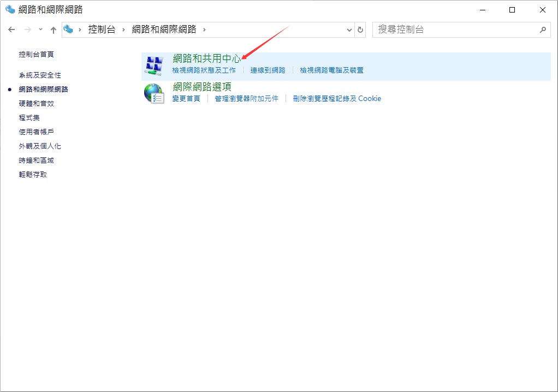Select 硬體和音效 in the sidebar

(36, 104)
